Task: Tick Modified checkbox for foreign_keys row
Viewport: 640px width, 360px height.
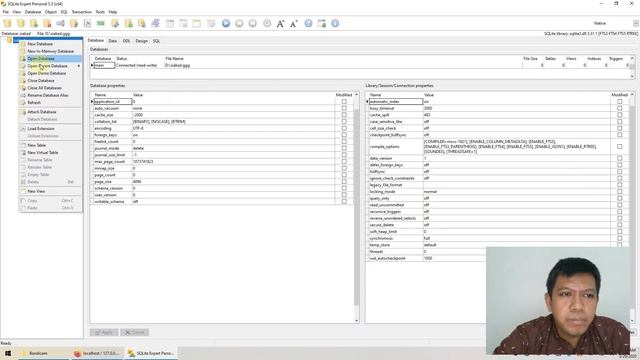Action: (x=344, y=135)
